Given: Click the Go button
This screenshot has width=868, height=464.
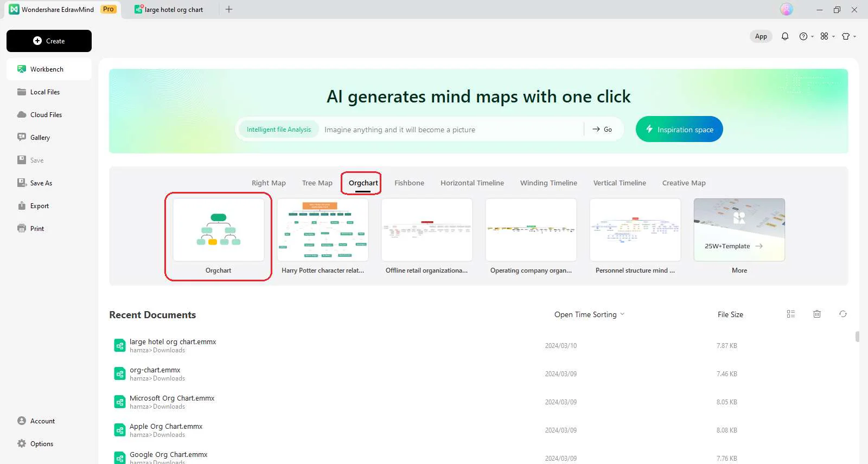Looking at the screenshot, I should coord(602,130).
